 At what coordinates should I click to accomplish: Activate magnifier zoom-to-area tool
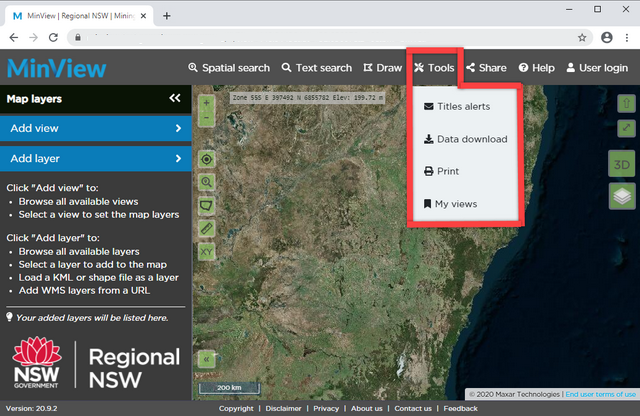click(x=207, y=182)
